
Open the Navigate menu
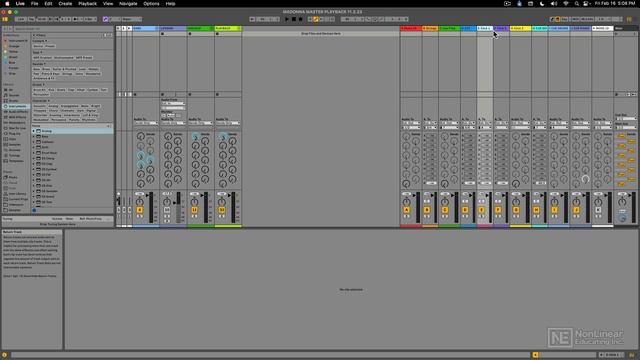click(128, 4)
